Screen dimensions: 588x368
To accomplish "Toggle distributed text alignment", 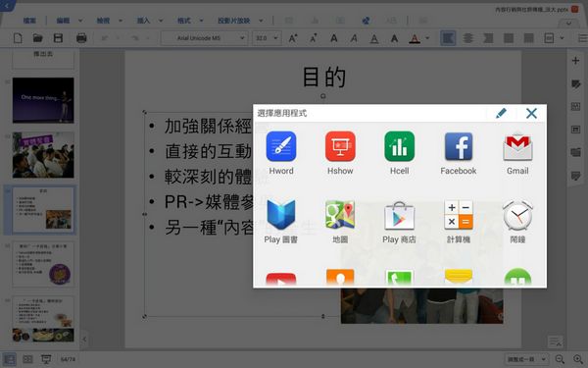I will (x=529, y=38).
